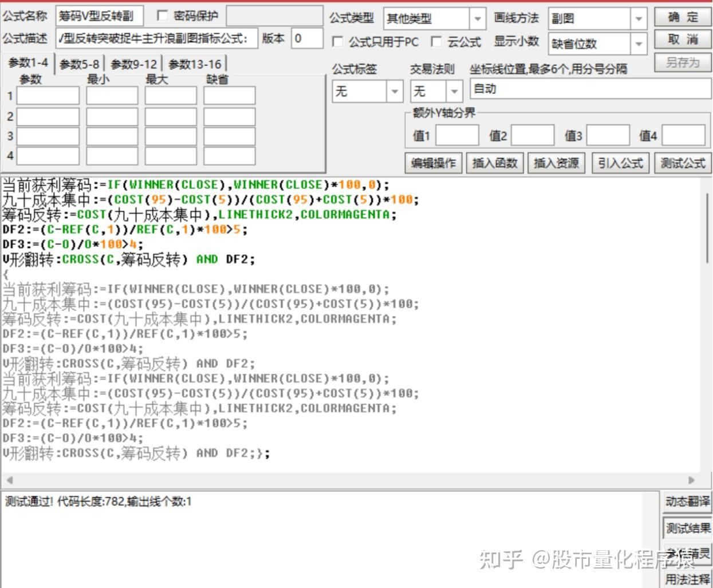Click the 公式名称 input field

coord(100,17)
